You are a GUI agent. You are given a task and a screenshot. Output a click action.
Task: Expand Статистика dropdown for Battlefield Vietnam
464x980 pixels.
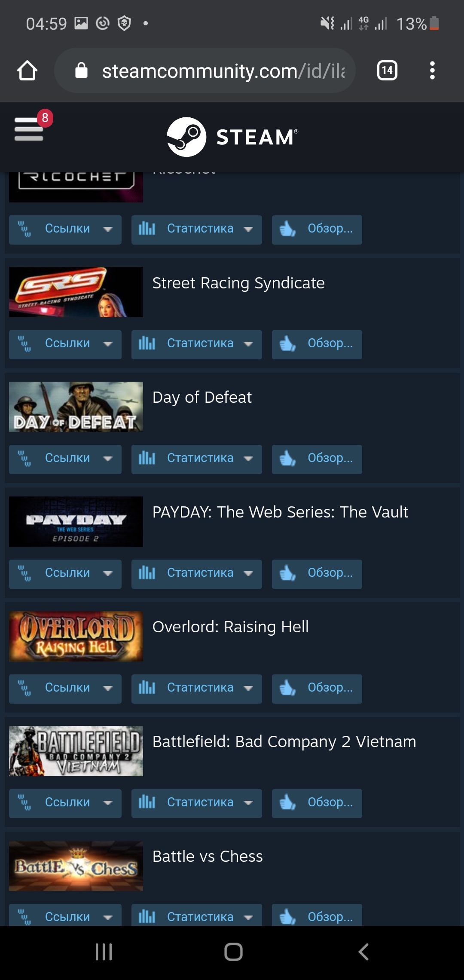(x=197, y=803)
